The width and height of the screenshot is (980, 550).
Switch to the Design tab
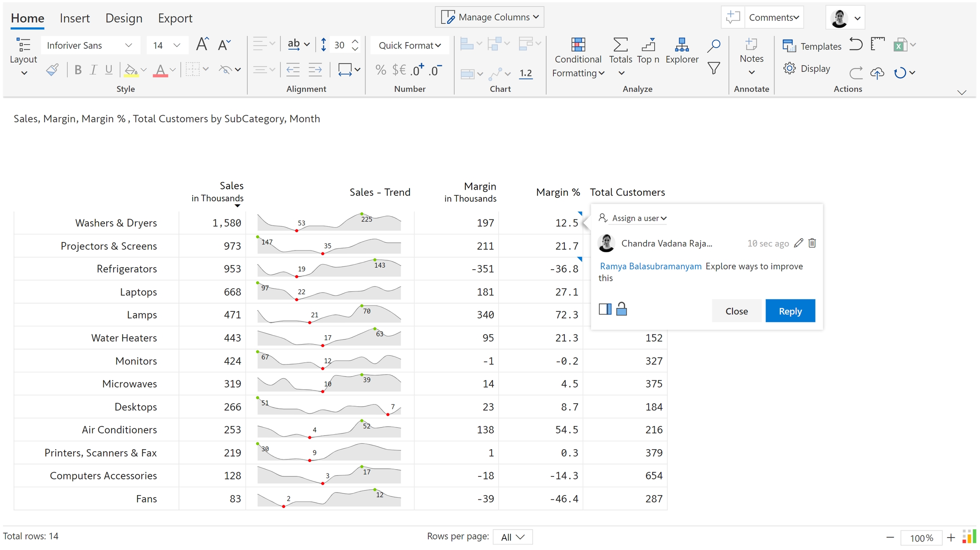tap(124, 18)
